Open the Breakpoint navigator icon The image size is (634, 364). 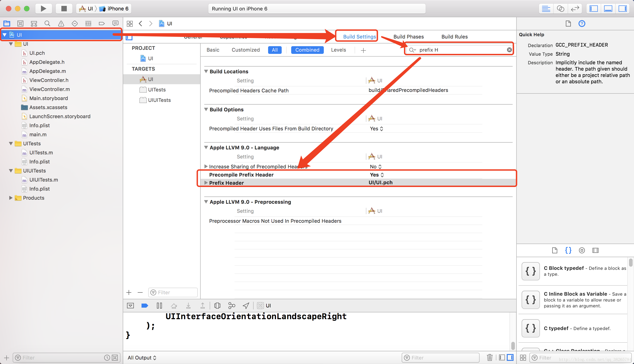coord(102,24)
